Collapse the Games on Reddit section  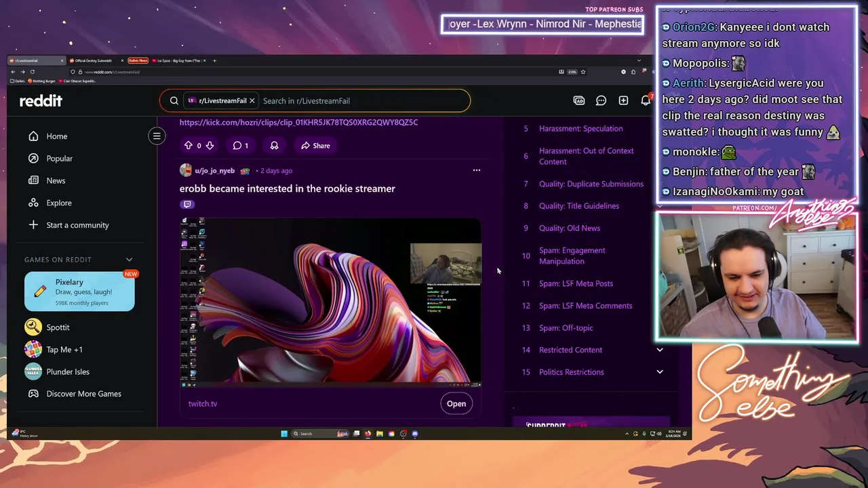129,260
